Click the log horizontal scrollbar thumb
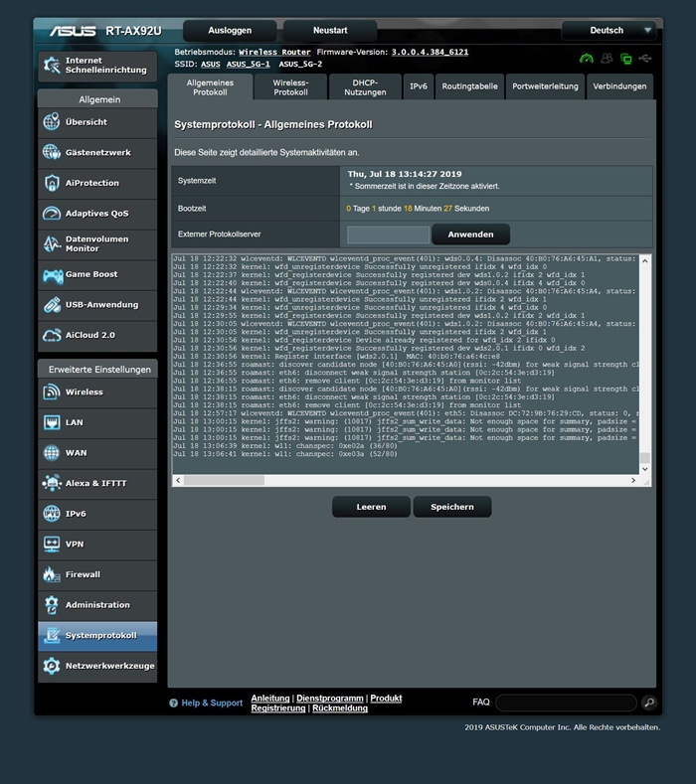Viewport: 696px width, 784px height. tap(224, 480)
